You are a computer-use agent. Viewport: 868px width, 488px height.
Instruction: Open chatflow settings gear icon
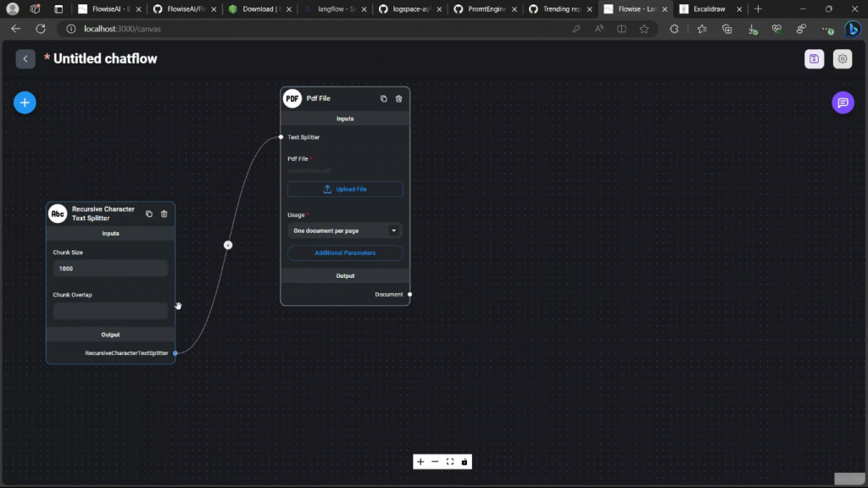(x=842, y=58)
